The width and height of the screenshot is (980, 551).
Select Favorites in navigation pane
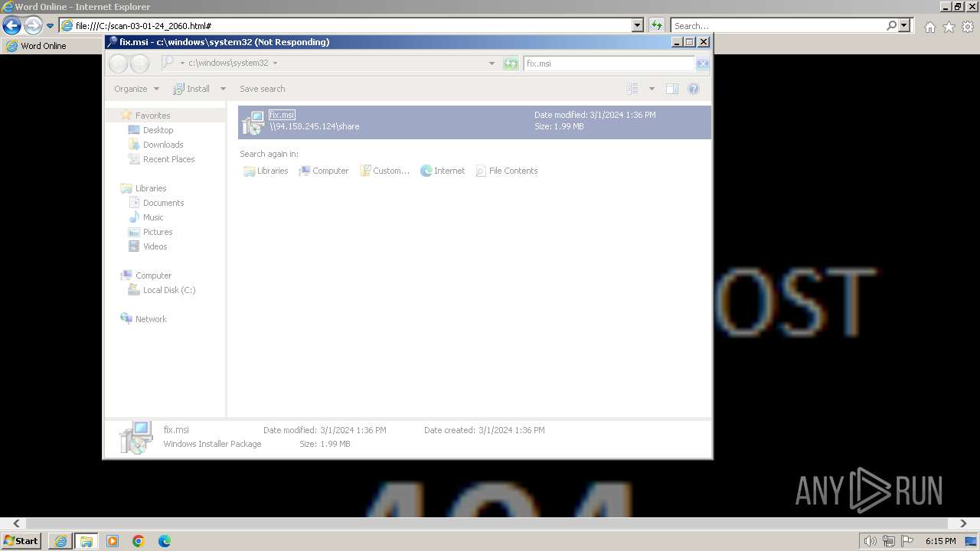click(x=152, y=116)
